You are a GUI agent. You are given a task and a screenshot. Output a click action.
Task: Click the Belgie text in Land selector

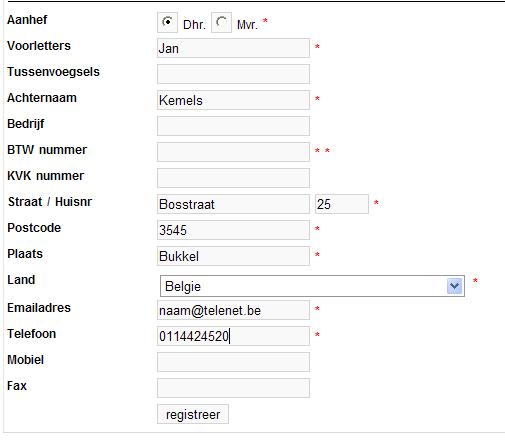click(183, 287)
